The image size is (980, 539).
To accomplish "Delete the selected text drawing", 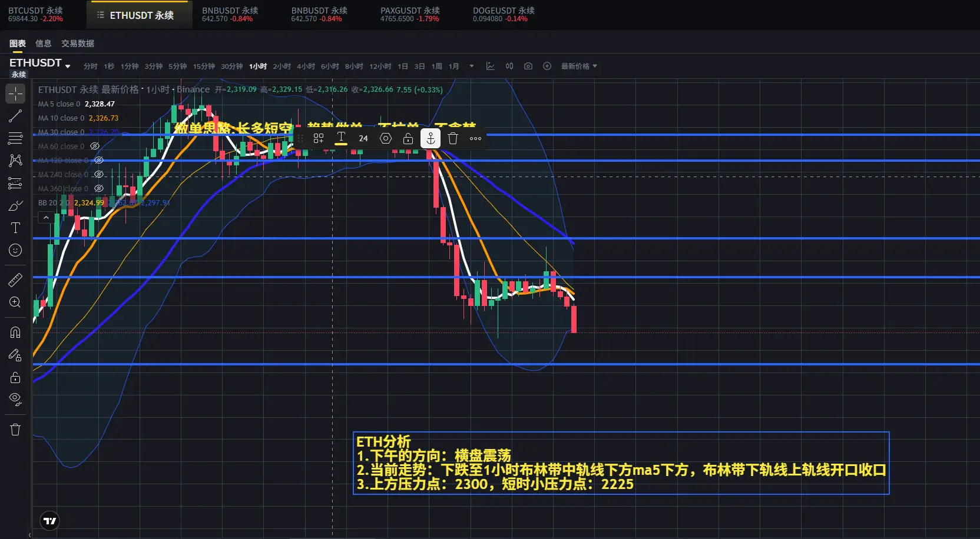I will pos(453,138).
